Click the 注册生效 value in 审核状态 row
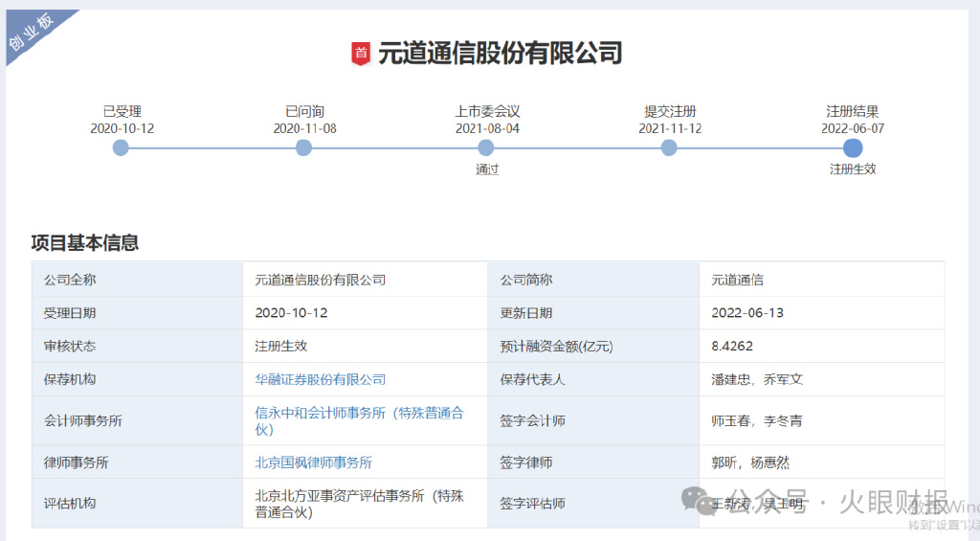 point(280,346)
